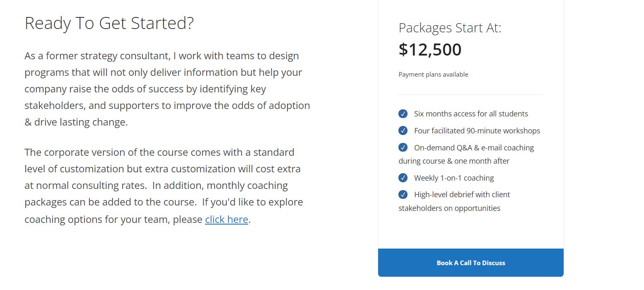The width and height of the screenshot is (644, 290).
Task: Select the Four facilitated 90-minute workshops text
Action: pyautogui.click(x=477, y=130)
